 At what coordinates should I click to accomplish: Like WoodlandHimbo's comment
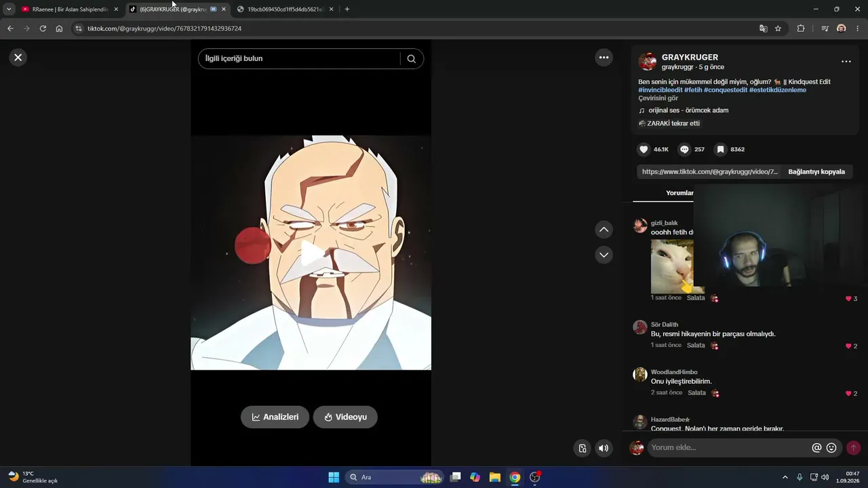click(x=848, y=393)
